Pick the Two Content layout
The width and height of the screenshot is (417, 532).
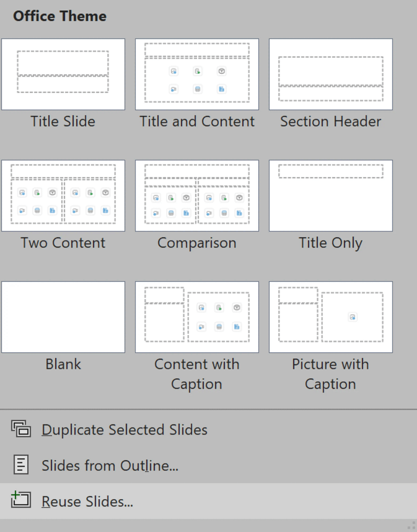[63, 195]
